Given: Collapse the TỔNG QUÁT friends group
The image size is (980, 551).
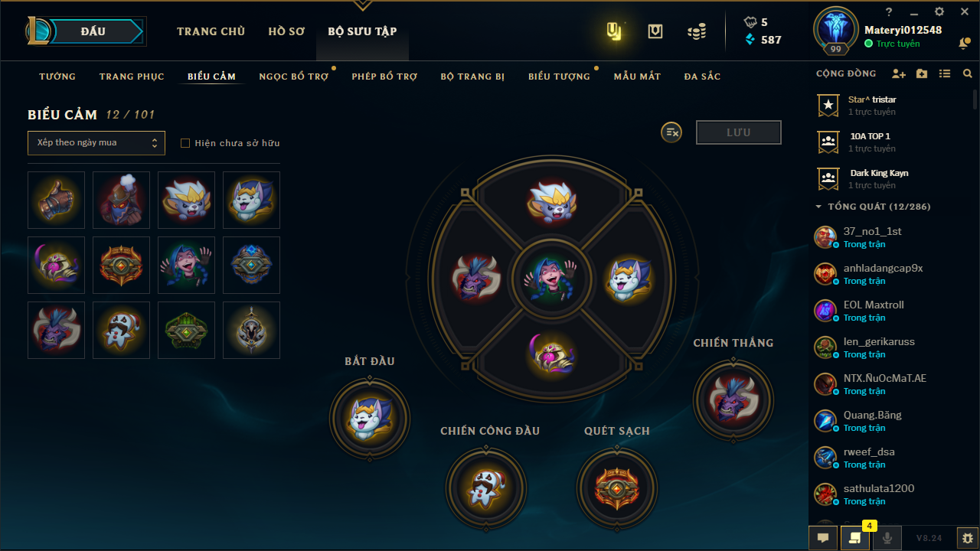Looking at the screenshot, I should tap(818, 207).
